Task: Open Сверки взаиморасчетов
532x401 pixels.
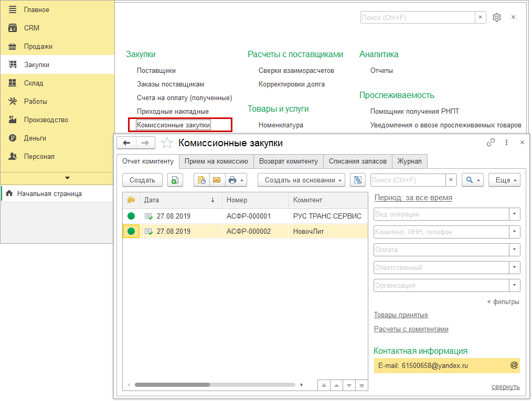Action: [x=296, y=71]
